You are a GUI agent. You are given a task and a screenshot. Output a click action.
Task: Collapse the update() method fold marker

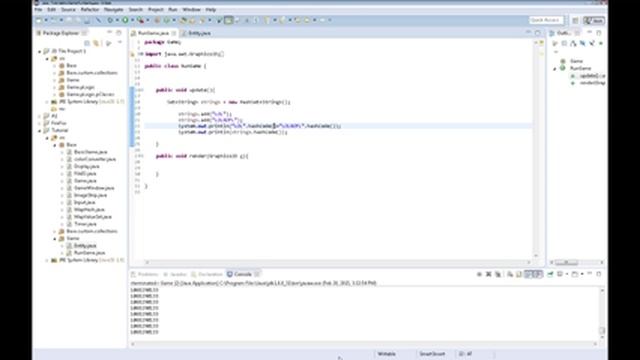[x=141, y=90]
